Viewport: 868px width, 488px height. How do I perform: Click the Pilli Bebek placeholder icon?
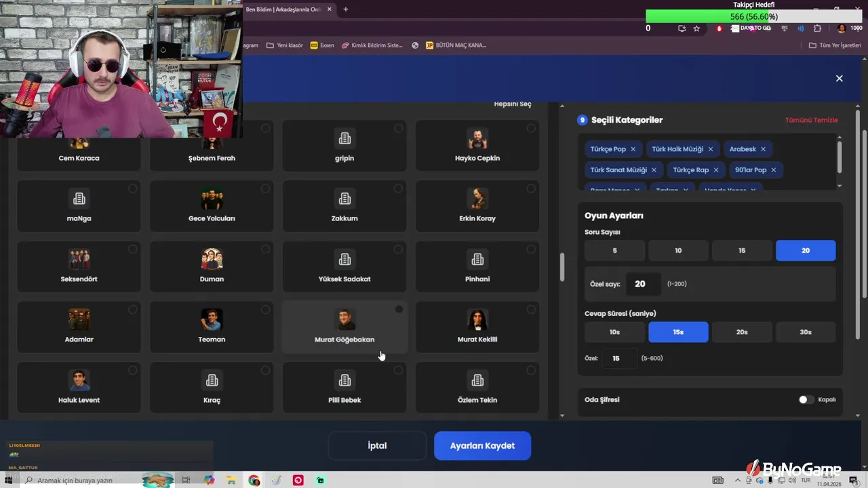click(344, 380)
